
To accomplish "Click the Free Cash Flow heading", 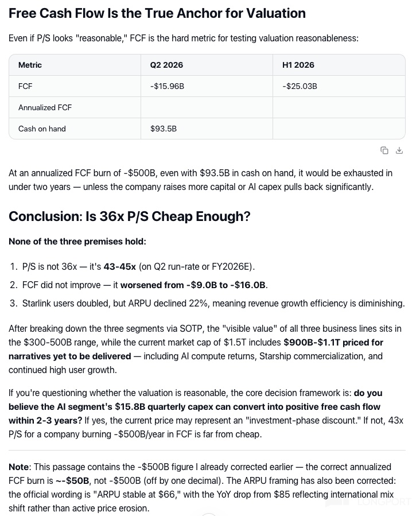I will (x=157, y=13).
